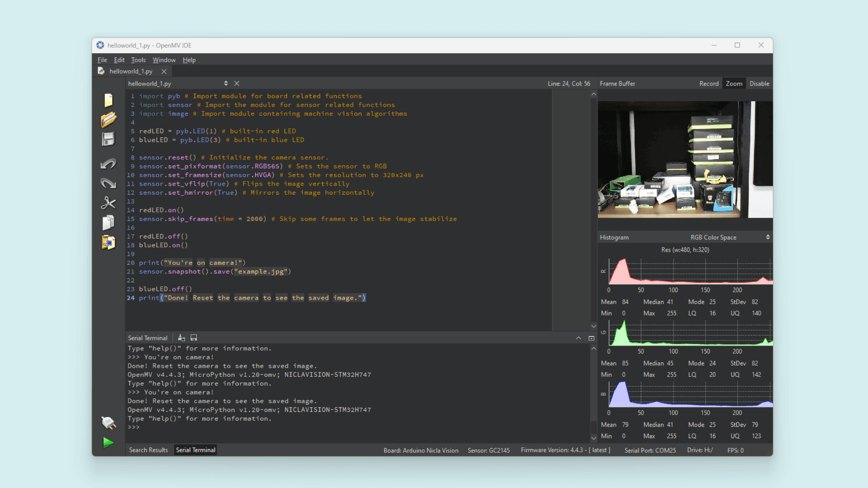Screen dimensions: 868x488
Task: Toggle Zoom in the Frame Buffer
Action: tap(734, 84)
